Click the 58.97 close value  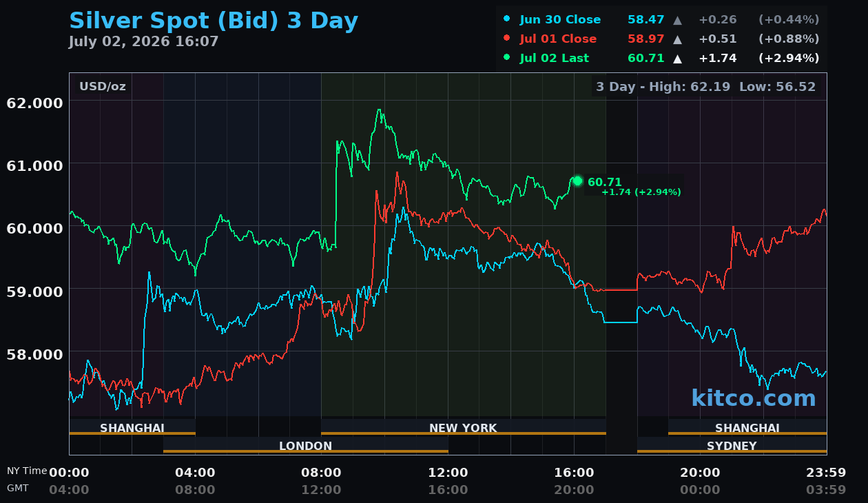(646, 39)
